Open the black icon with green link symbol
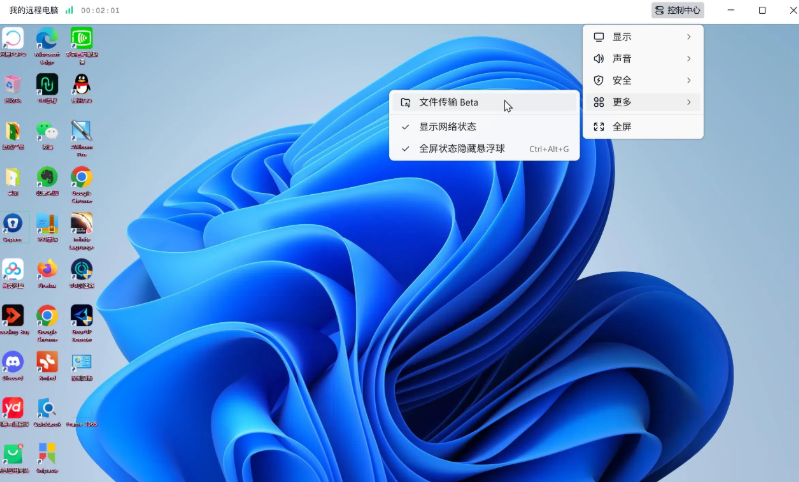This screenshot has width=799, height=482. tap(47, 85)
